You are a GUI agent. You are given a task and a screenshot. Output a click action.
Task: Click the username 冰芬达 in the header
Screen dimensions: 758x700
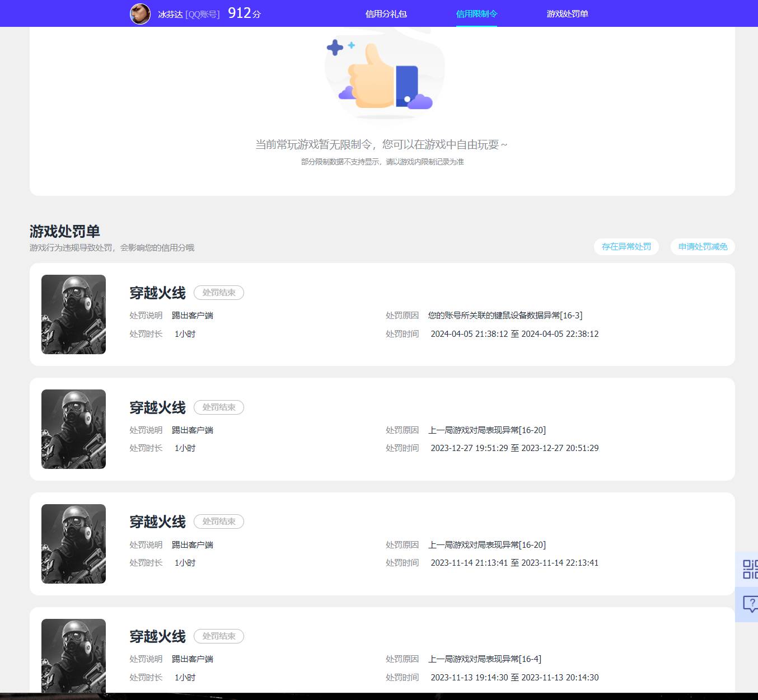click(170, 15)
